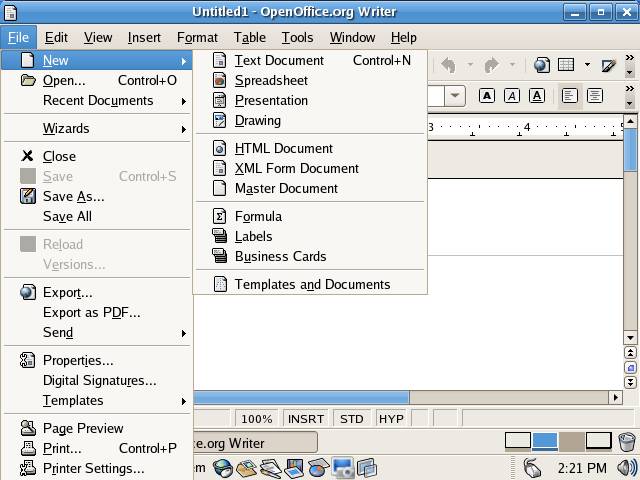Click the Spreadsheet icon in New submenu
640x480 pixels.
[x=220, y=80]
